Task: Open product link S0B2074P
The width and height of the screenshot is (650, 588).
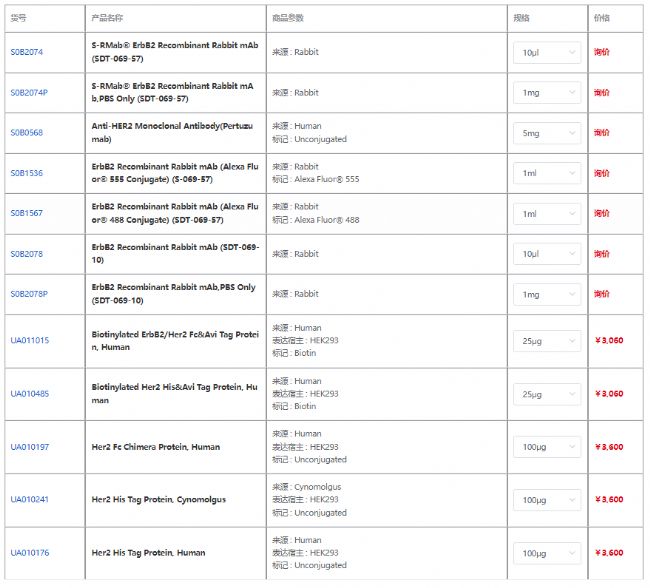Action: click(29, 93)
